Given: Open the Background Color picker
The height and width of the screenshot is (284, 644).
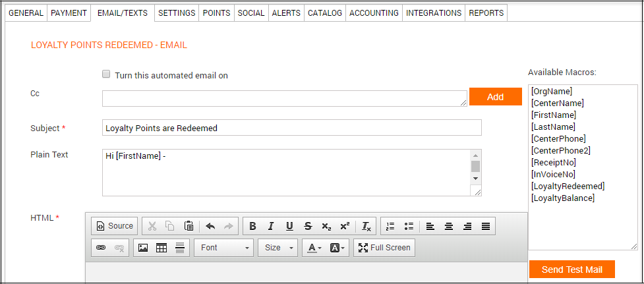Looking at the screenshot, I should point(337,248).
